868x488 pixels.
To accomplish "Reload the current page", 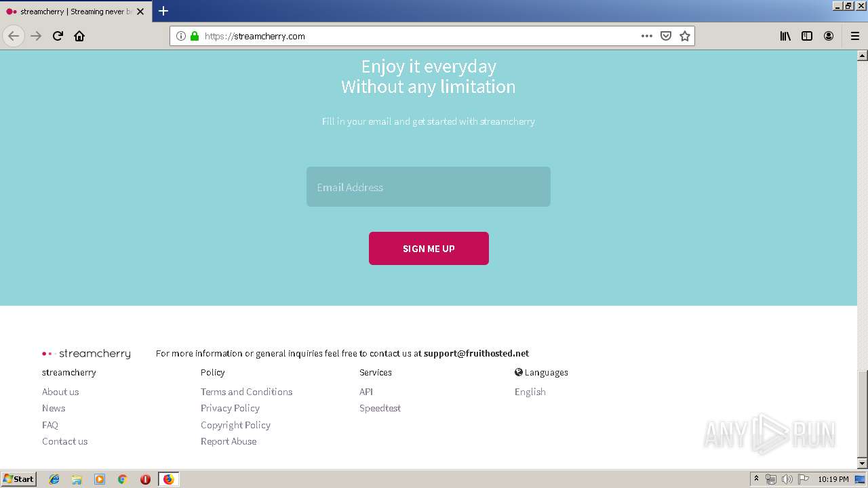I will point(58,36).
